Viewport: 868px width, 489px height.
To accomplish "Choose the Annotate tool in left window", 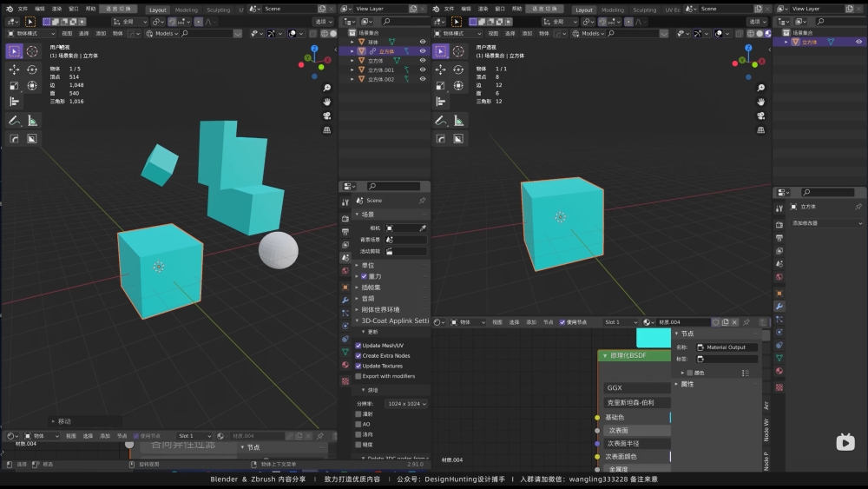I will [14, 121].
